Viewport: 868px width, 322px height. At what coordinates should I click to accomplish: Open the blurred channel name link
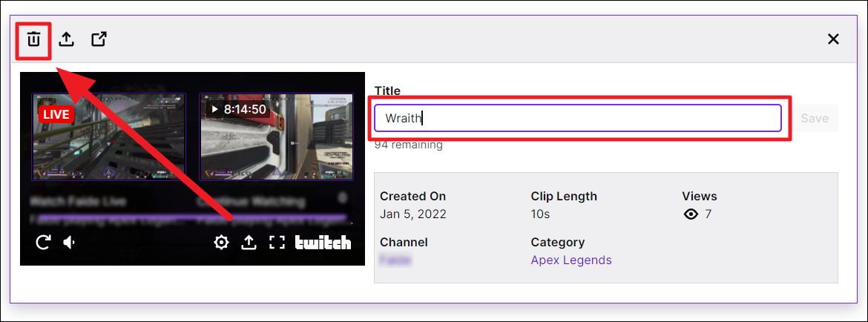click(x=395, y=260)
